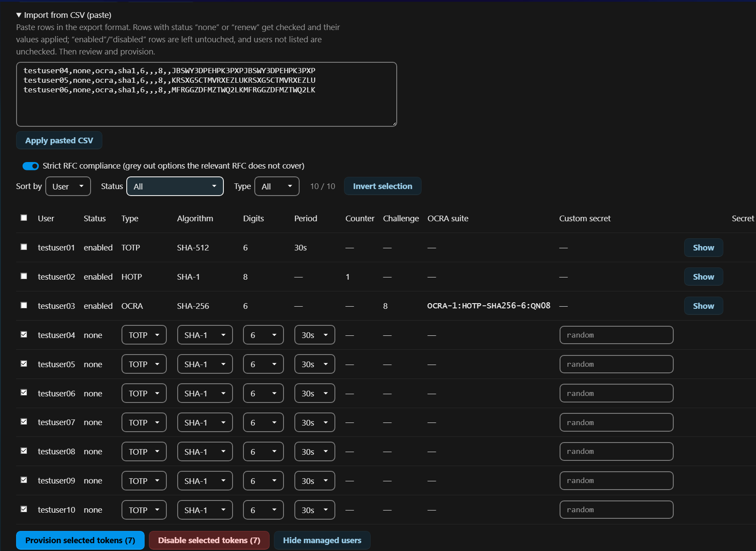Show the secret for testuser01

[703, 247]
